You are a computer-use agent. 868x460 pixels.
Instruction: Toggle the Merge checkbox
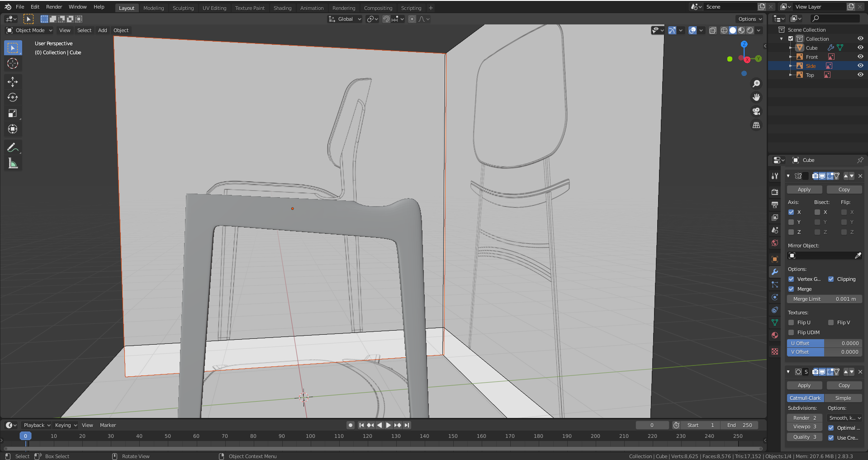[791, 289]
